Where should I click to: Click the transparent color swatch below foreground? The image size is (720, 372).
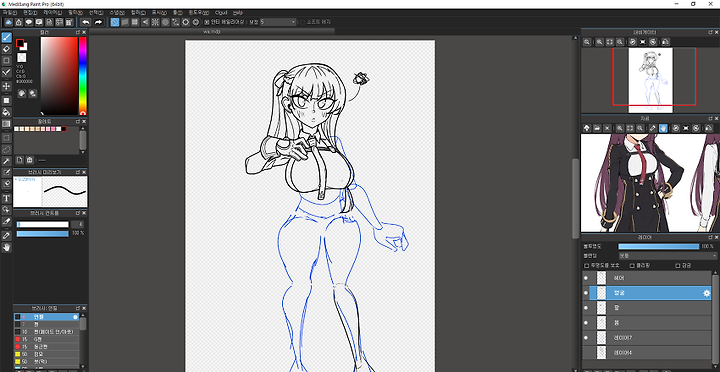(22, 58)
